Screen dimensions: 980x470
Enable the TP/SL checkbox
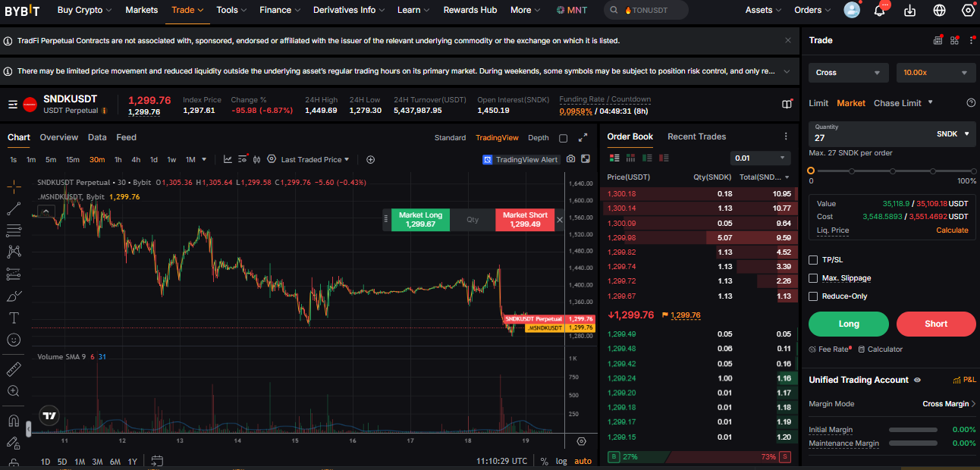click(x=814, y=260)
